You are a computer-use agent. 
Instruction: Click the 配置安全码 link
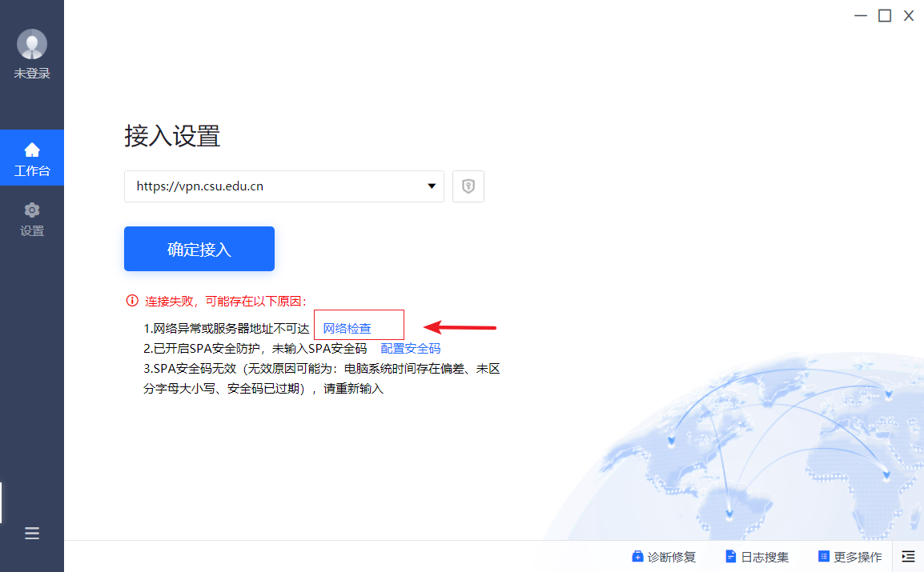coord(411,348)
